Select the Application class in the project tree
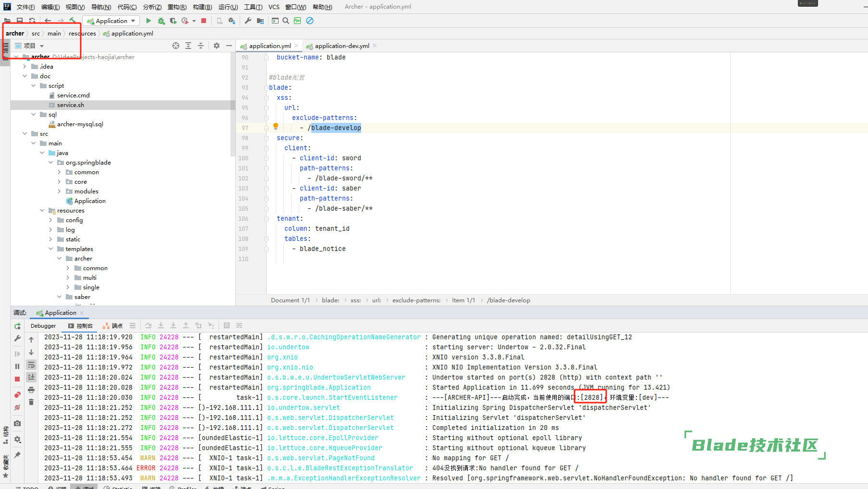 [90, 201]
